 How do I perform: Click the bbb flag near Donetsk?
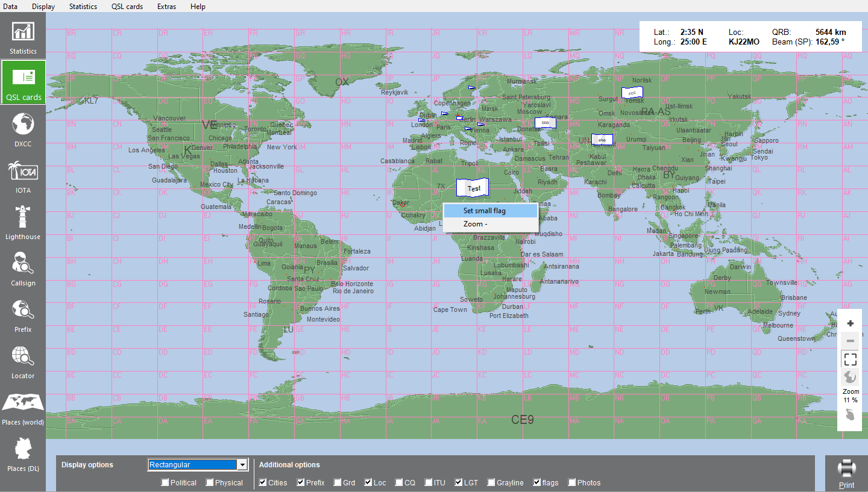(x=545, y=122)
